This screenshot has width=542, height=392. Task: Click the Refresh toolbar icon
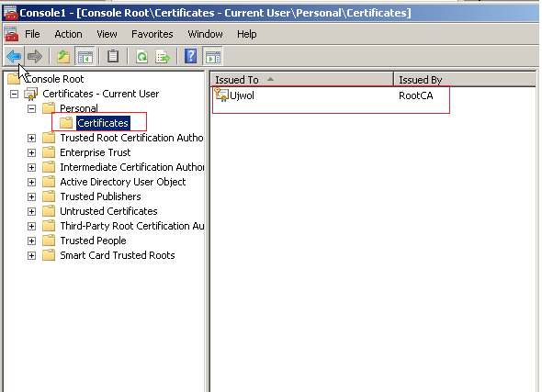pos(141,56)
